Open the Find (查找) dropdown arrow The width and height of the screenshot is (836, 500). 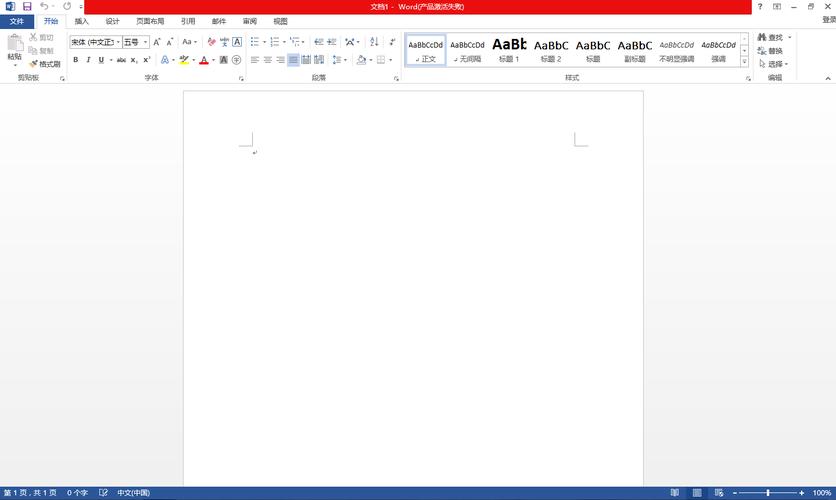(x=790, y=37)
